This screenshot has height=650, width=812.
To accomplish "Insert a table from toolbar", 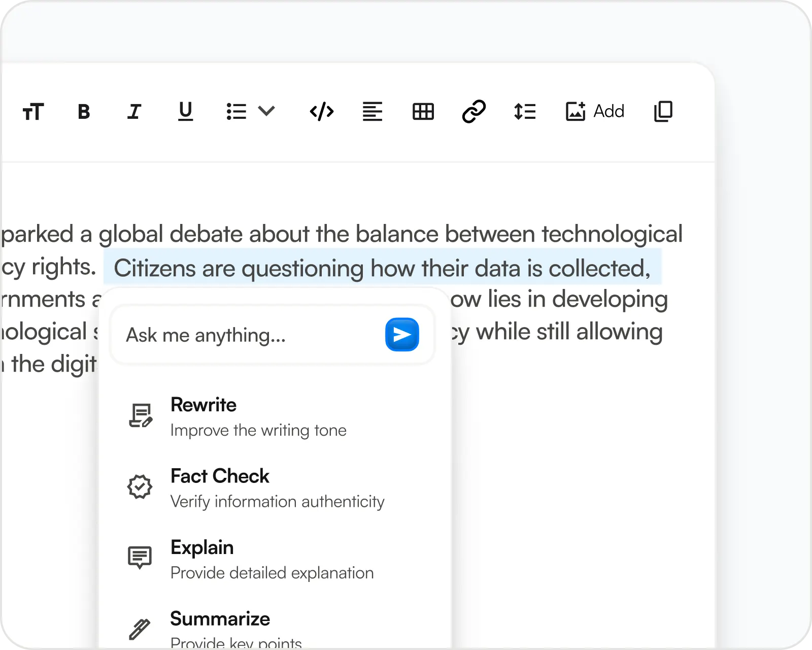I will click(423, 111).
